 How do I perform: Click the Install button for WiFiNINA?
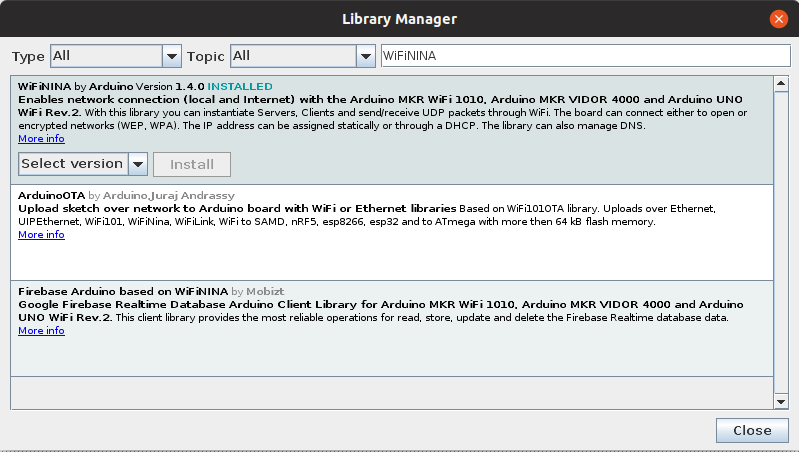pos(192,164)
